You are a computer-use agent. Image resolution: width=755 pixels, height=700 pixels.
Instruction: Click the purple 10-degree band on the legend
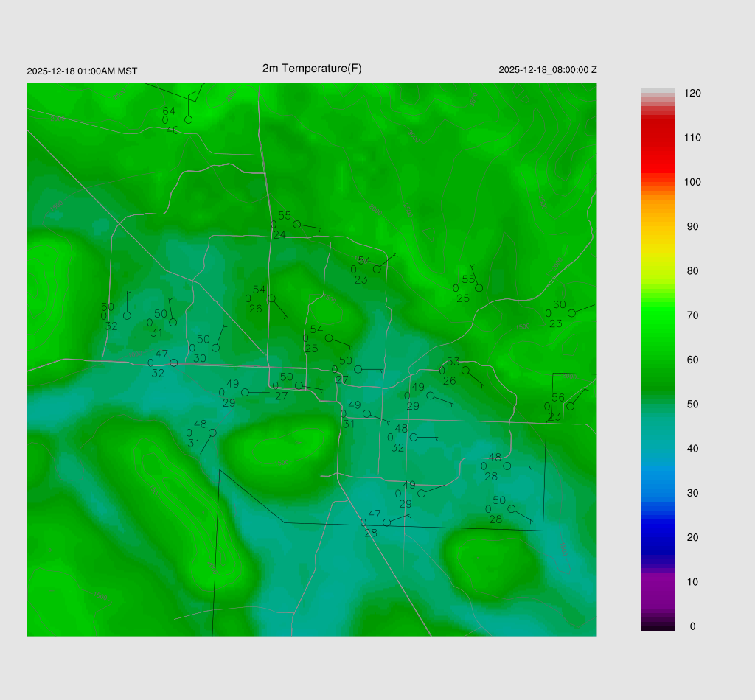(657, 582)
